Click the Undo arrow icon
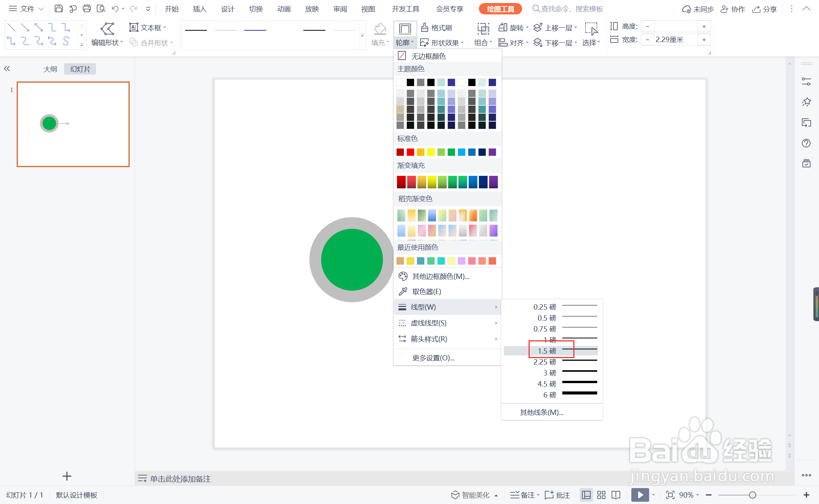This screenshot has width=819, height=504. click(x=115, y=8)
